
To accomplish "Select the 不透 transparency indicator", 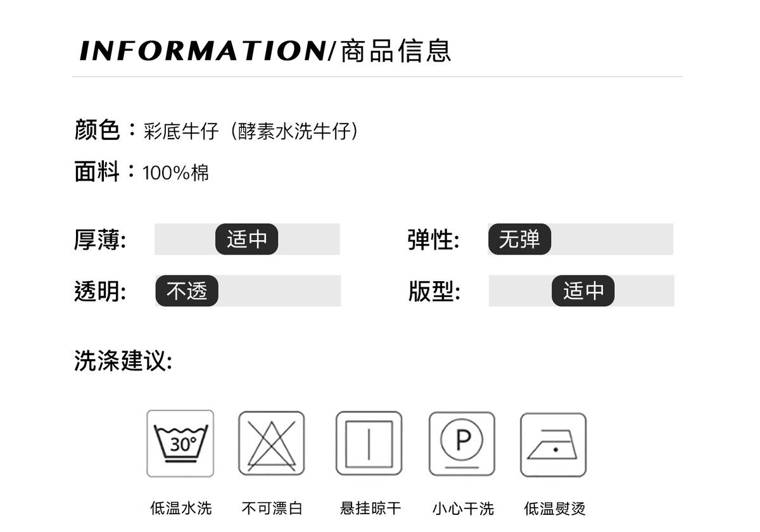I will 187,291.
